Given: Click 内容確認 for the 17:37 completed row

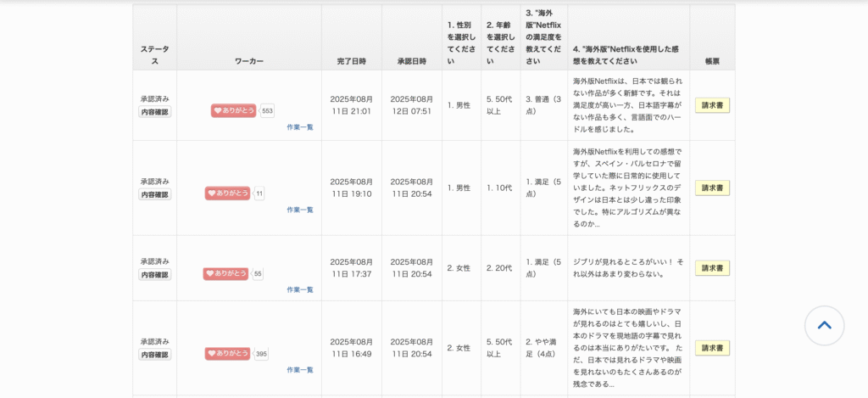Looking at the screenshot, I should tap(154, 274).
